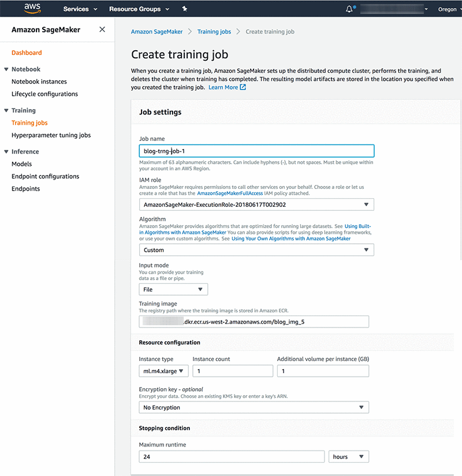The height and width of the screenshot is (476, 462).
Task: Open AmazonSageMakerFullAccess policy link
Action: (x=230, y=194)
